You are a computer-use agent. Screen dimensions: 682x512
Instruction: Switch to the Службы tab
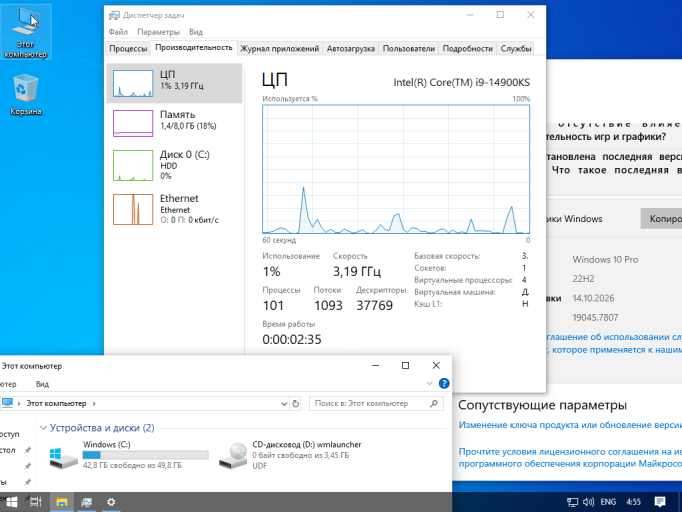[516, 48]
